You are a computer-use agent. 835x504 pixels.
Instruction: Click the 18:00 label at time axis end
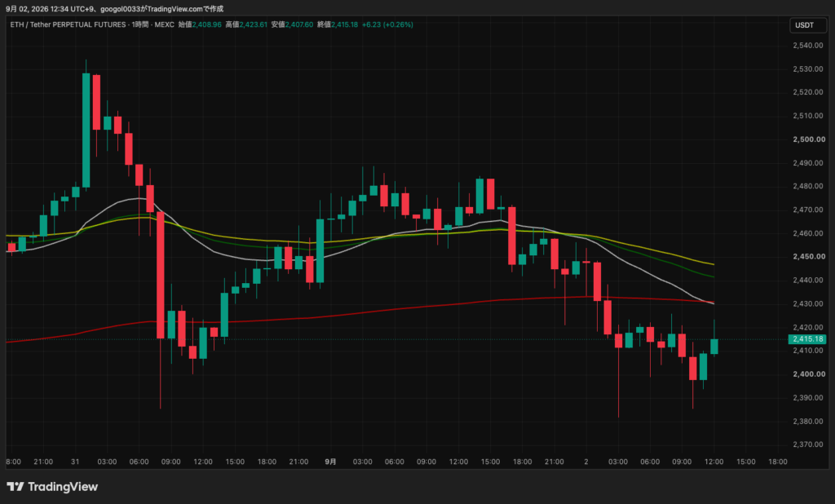[x=777, y=462]
